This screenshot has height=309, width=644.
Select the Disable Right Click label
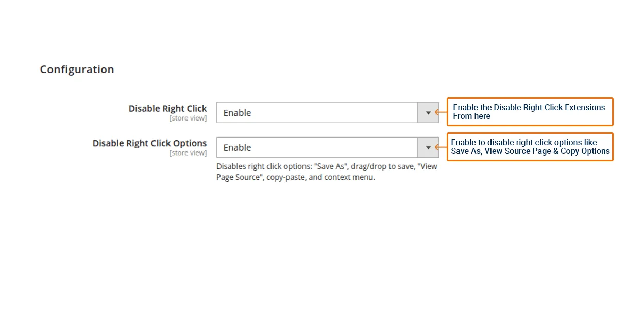pyautogui.click(x=167, y=109)
